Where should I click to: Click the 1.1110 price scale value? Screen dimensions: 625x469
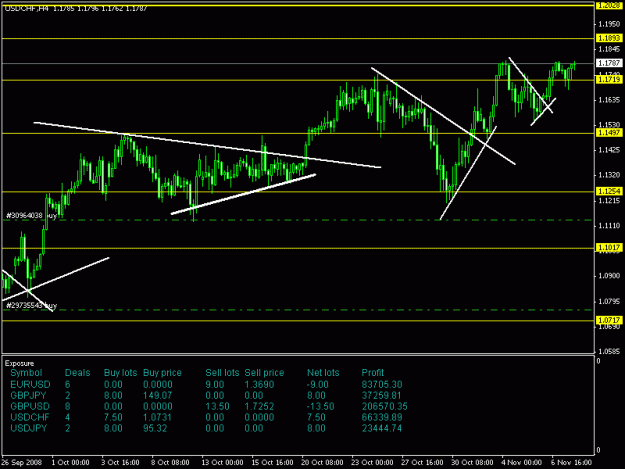point(609,226)
